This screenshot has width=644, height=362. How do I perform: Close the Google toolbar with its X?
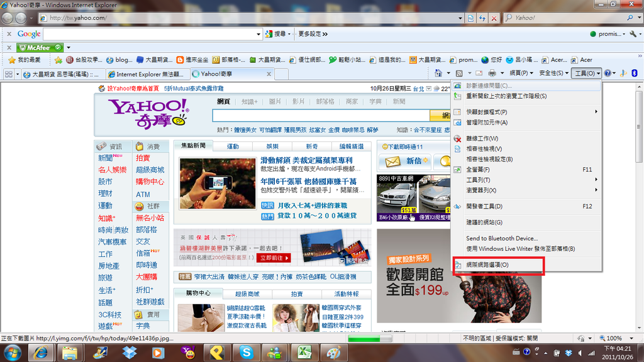point(9,34)
